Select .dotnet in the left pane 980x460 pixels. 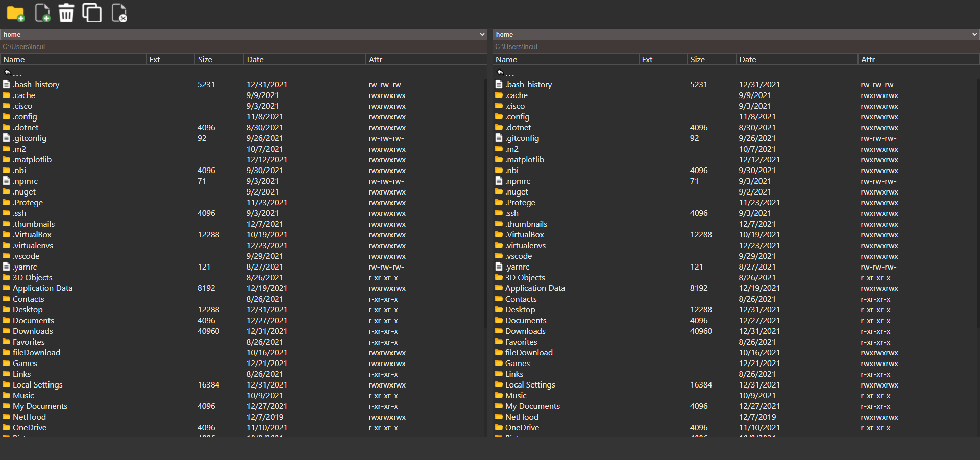[x=26, y=127]
